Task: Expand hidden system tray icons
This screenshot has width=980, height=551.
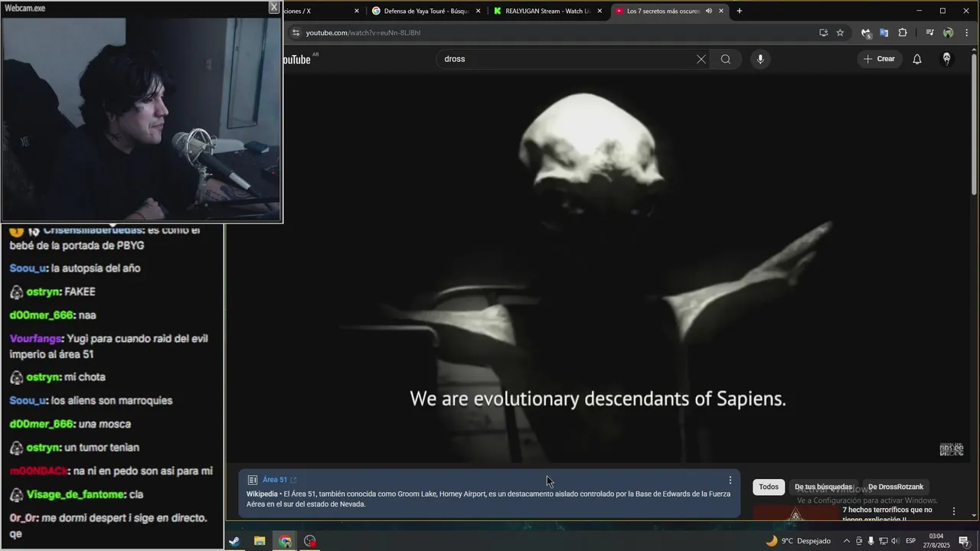Action: pos(846,541)
